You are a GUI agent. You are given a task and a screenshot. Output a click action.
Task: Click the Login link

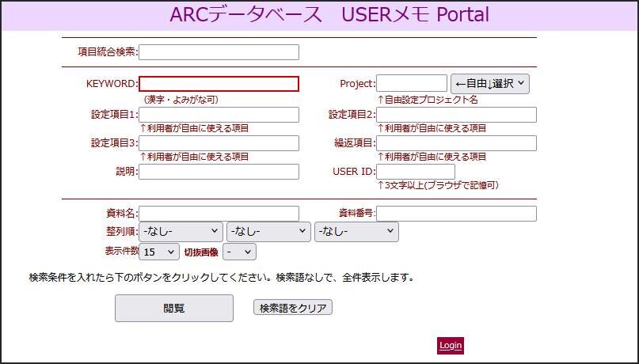pos(450,346)
